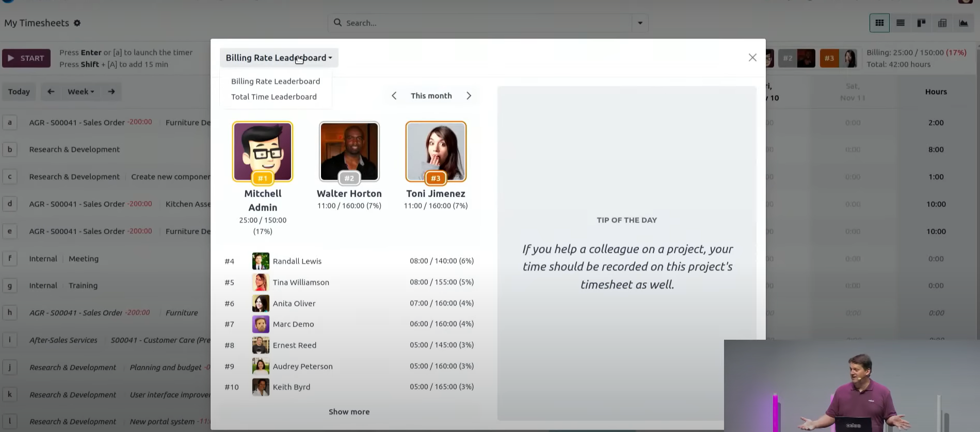The image size is (980, 432).
Task: Select the Ernest Reed name
Action: pos(295,345)
